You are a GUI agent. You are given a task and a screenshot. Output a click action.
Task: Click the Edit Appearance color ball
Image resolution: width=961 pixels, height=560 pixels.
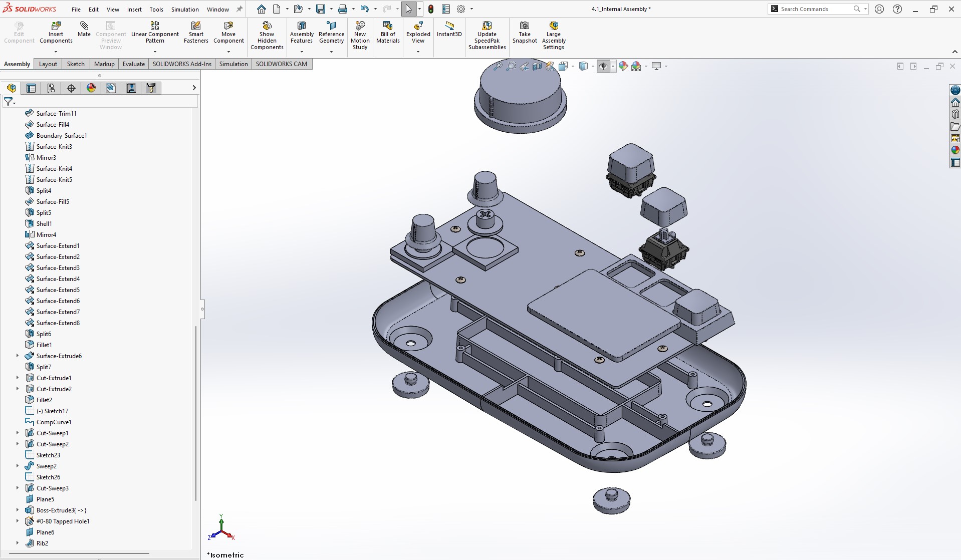coord(623,66)
